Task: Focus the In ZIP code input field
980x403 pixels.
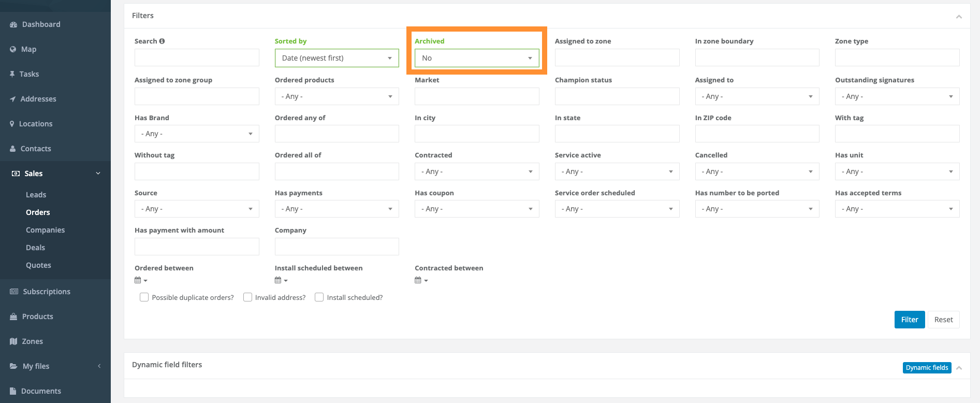Action: tap(757, 134)
